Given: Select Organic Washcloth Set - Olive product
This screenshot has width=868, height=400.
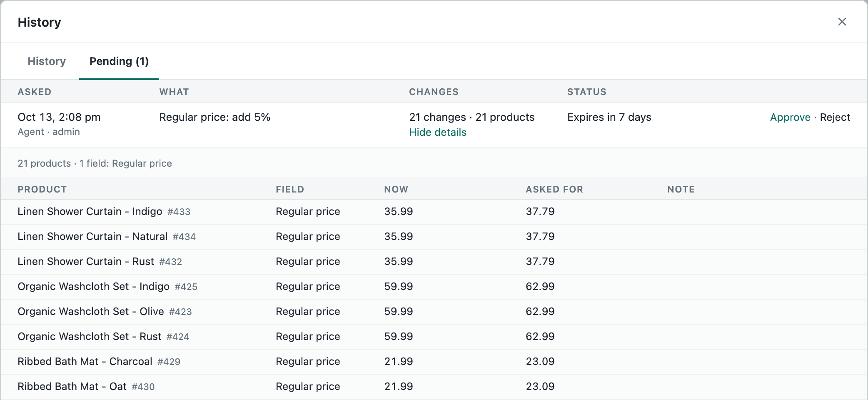Looking at the screenshot, I should click(91, 312).
